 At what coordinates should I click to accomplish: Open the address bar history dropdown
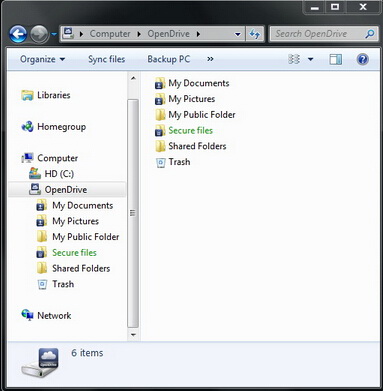pyautogui.click(x=238, y=34)
